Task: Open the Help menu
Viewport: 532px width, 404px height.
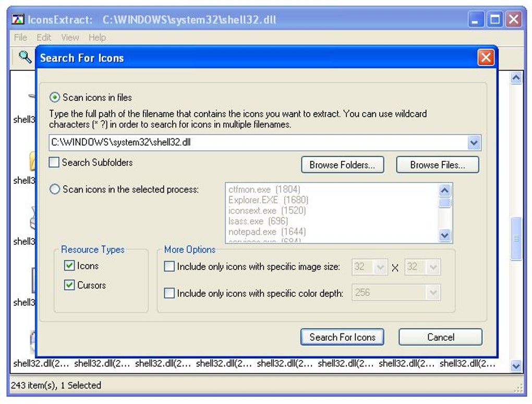Action: coord(97,38)
